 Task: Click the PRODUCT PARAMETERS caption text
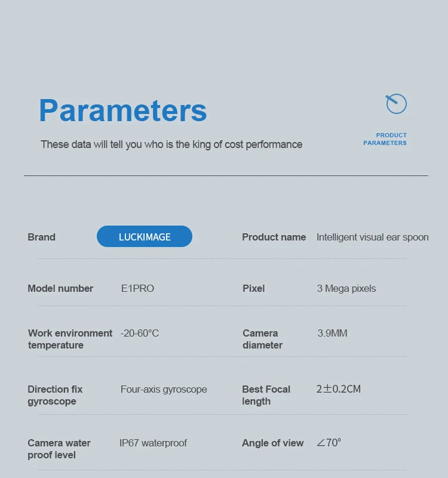coord(385,139)
